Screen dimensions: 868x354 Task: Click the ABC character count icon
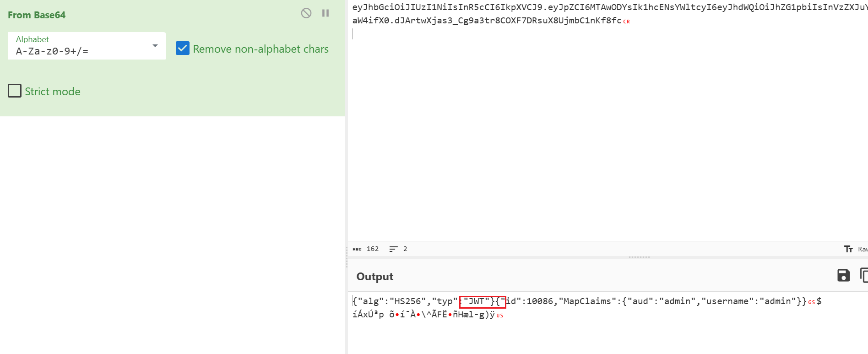[x=357, y=249]
